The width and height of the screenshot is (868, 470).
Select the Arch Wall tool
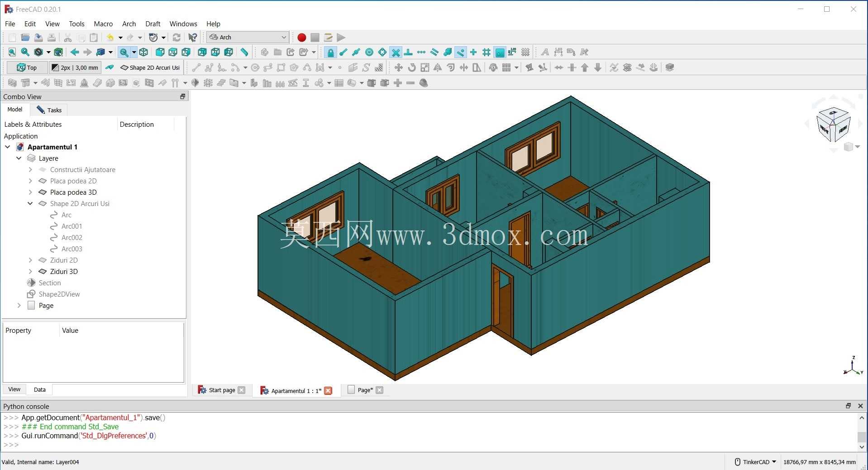tap(12, 83)
